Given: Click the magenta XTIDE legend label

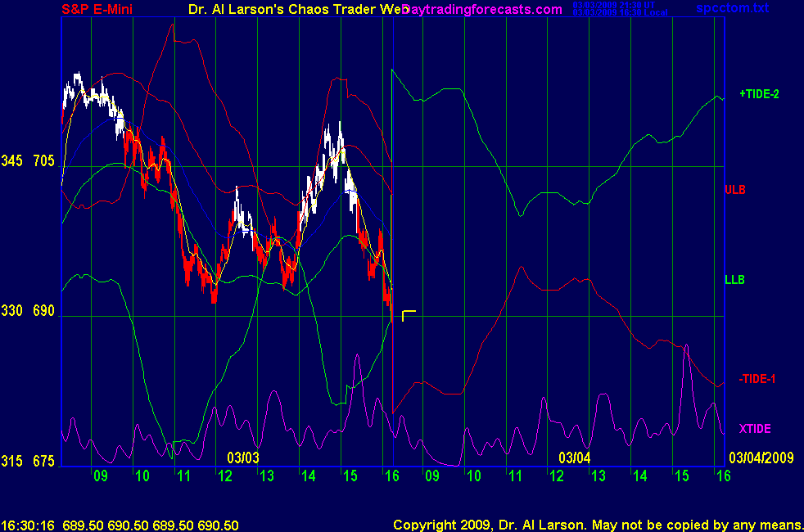Looking at the screenshot, I should (x=754, y=429).
